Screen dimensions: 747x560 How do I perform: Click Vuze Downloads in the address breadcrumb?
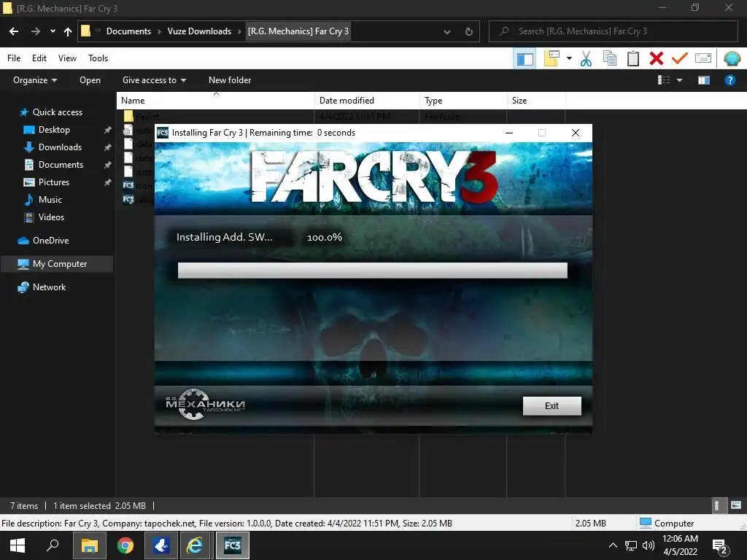click(199, 31)
